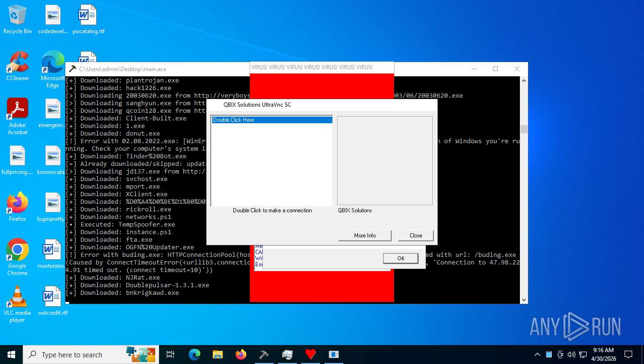Screen dimensions: 644x364
Task: Click the scroll up arrow in console window
Action: (524, 81)
